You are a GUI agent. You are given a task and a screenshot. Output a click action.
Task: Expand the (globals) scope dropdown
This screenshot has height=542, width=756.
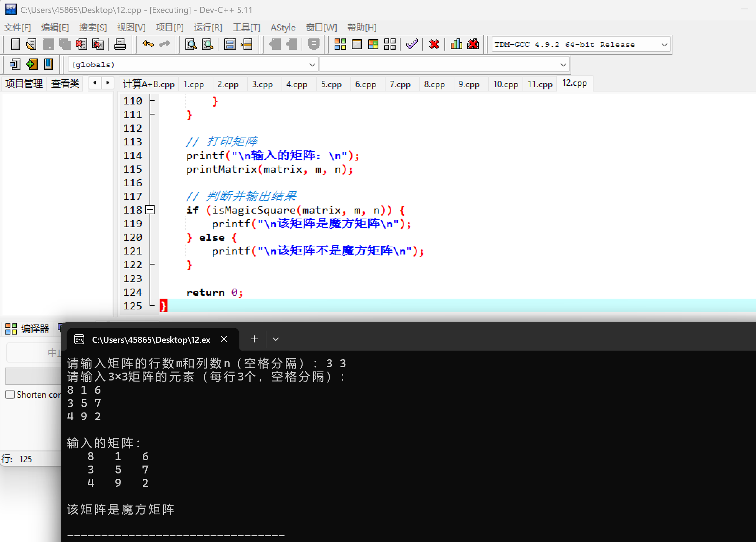(312, 65)
